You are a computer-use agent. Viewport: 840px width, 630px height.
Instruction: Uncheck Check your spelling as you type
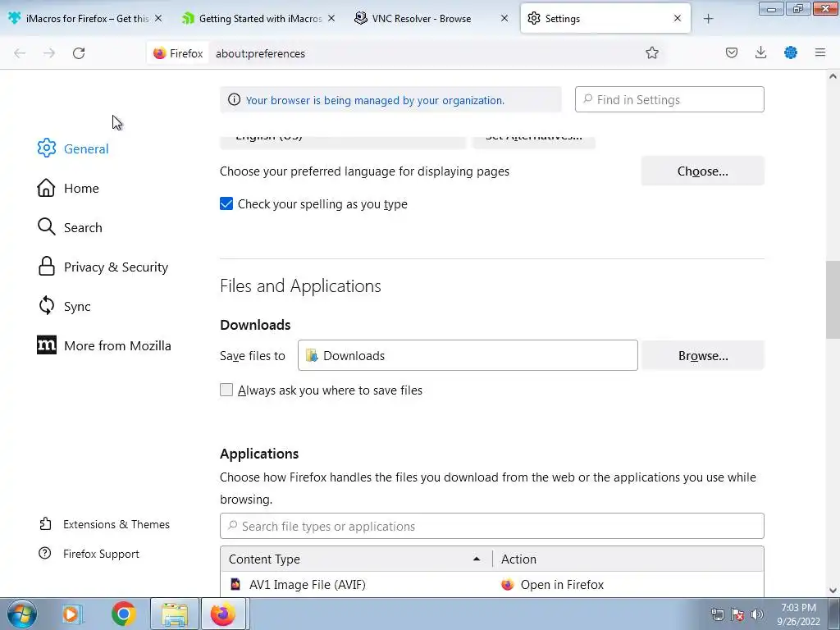226,203
